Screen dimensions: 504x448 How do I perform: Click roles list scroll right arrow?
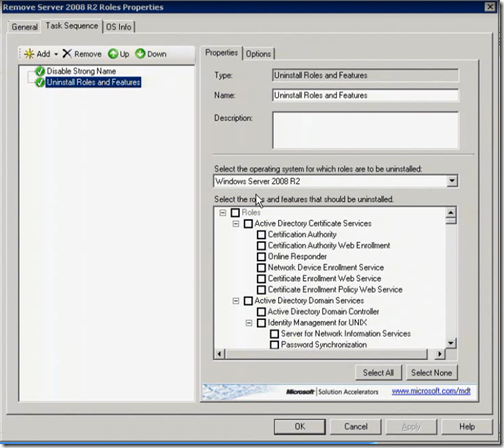[440, 354]
